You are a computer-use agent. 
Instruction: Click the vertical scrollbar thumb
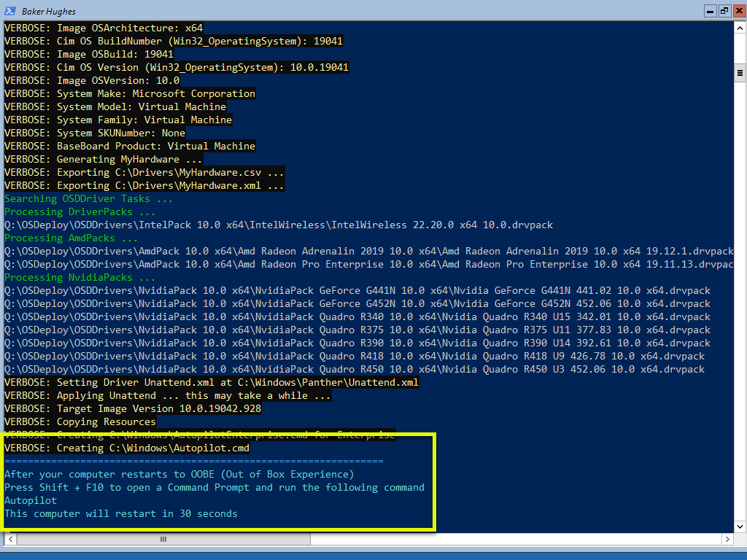coord(740,73)
